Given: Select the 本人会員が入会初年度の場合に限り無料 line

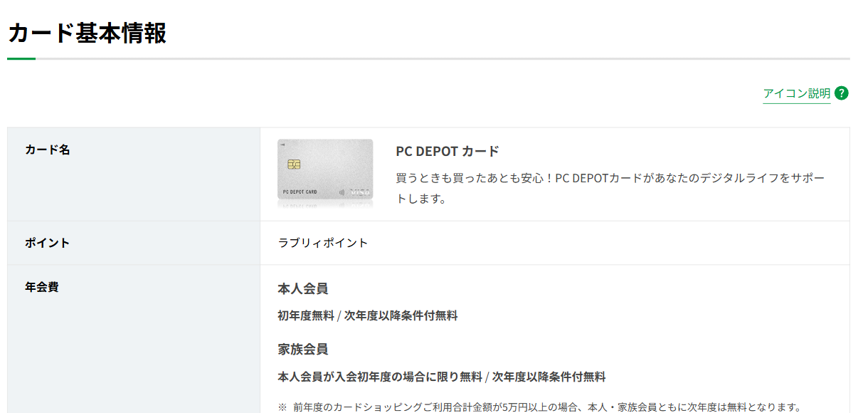Looking at the screenshot, I should tap(442, 377).
